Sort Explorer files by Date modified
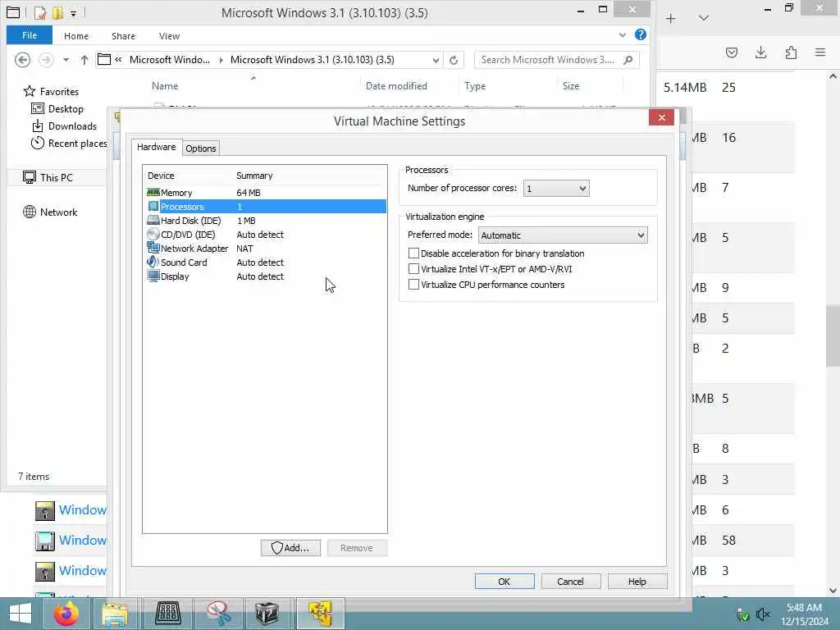Viewport: 840px width, 630px height. point(396,85)
